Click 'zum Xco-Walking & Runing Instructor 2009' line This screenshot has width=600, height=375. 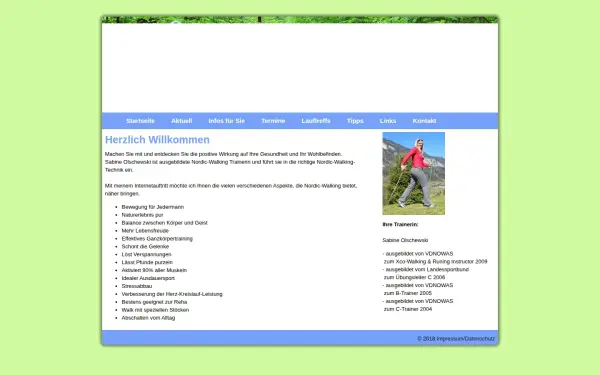pyautogui.click(x=435, y=262)
